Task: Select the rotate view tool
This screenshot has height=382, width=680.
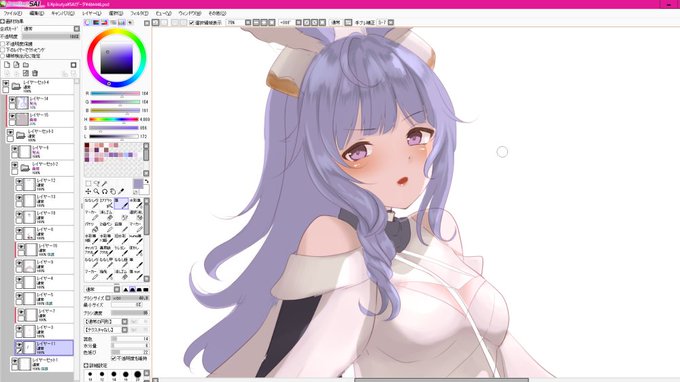Action: click(105, 191)
